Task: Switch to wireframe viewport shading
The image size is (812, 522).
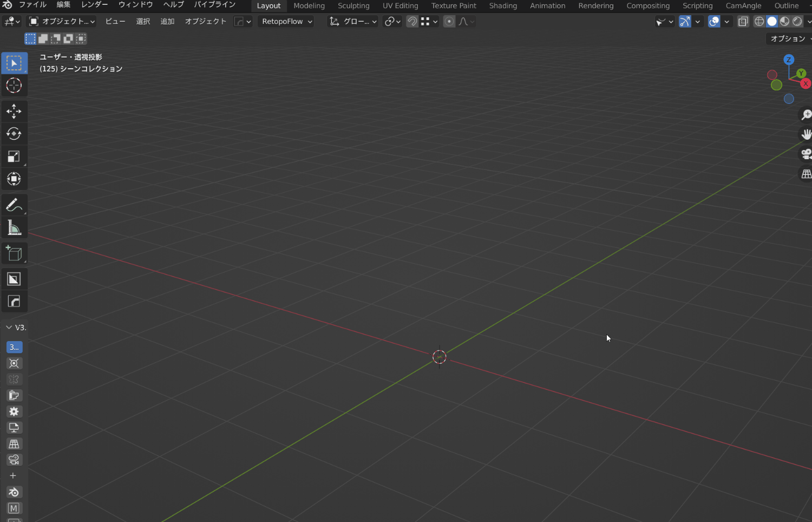Action: coord(759,22)
